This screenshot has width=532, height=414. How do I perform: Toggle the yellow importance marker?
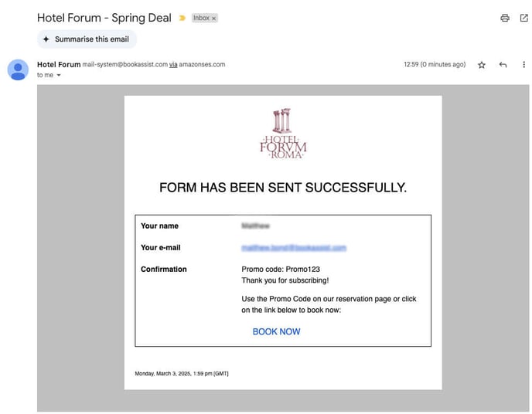182,18
